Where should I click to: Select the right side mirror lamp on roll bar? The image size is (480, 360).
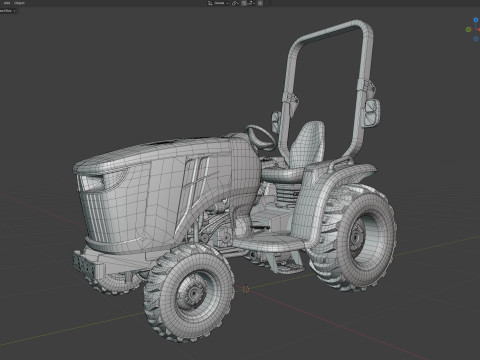click(x=372, y=112)
